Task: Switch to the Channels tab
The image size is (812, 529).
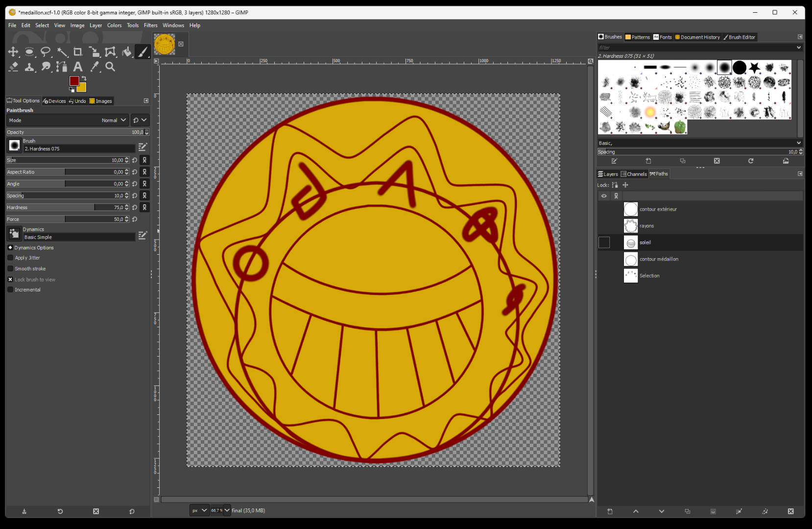Action: coord(634,174)
